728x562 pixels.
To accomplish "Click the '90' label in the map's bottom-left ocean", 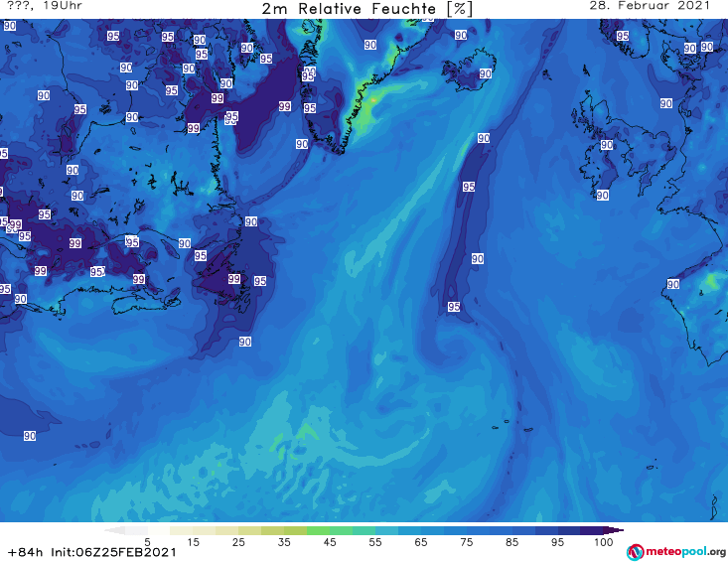I will pos(30,436).
